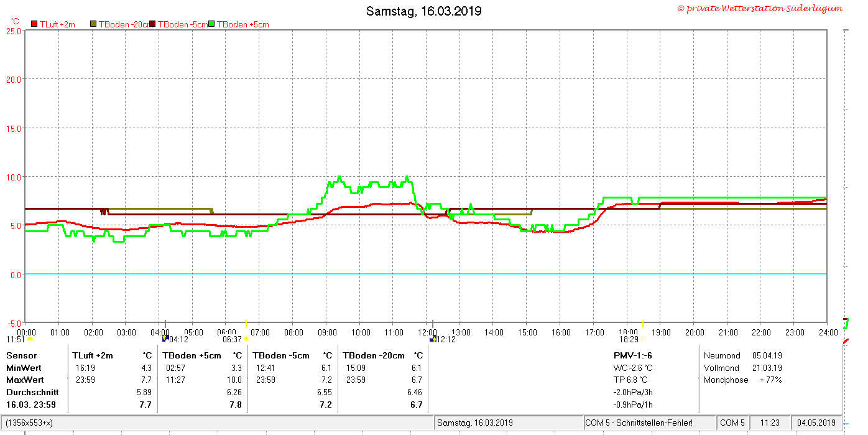Click the 11:23 clock in status bar
The image size is (868, 435).
click(769, 423)
